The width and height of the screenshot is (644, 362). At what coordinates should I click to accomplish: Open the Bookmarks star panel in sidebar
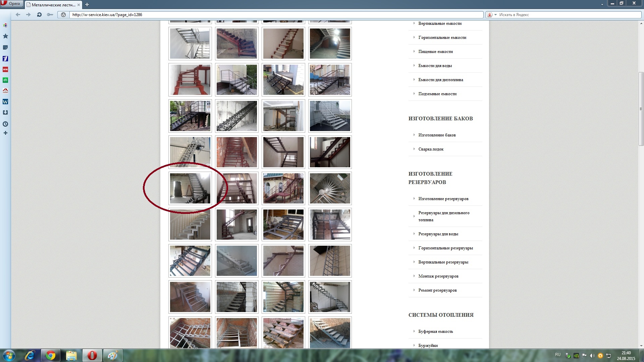coord(5,36)
